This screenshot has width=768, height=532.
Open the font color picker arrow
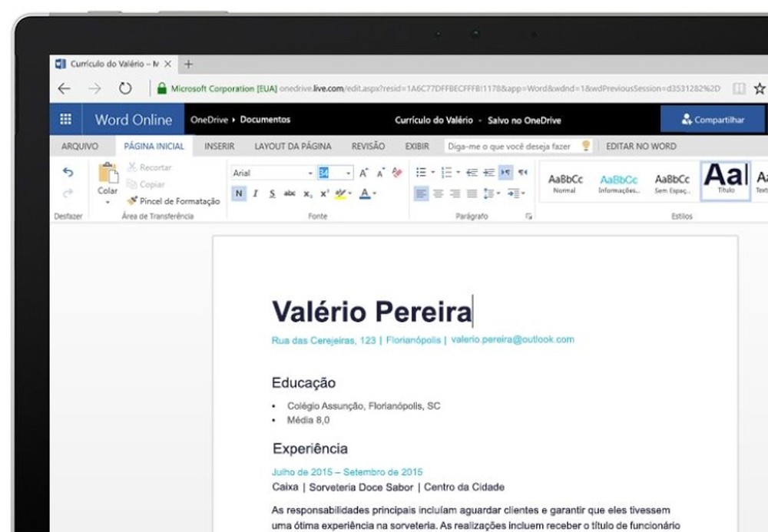click(x=375, y=193)
